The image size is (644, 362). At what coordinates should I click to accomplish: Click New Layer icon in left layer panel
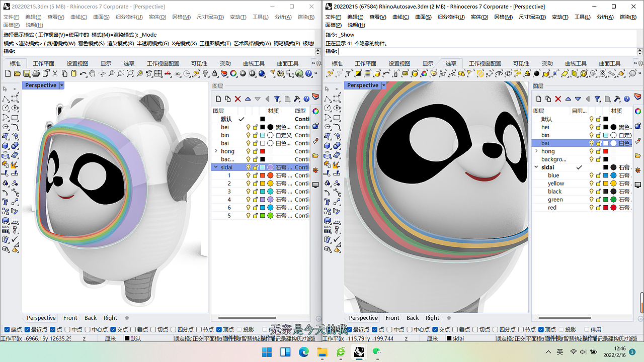coord(218,99)
